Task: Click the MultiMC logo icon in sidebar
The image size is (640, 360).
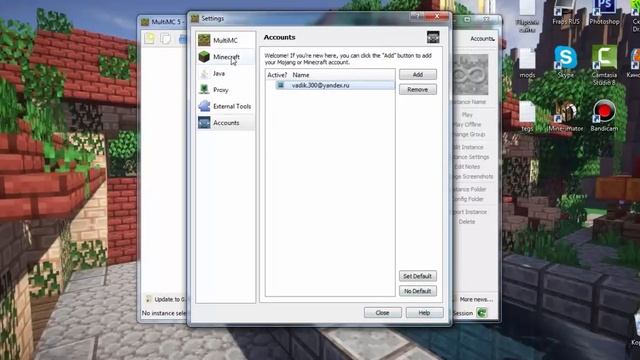Action: click(204, 40)
